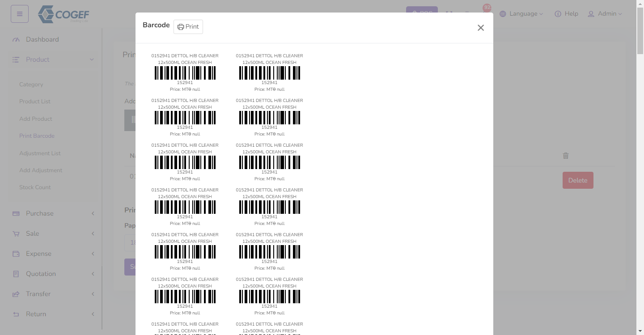Open the Add Adjustment submenu item

[41, 170]
